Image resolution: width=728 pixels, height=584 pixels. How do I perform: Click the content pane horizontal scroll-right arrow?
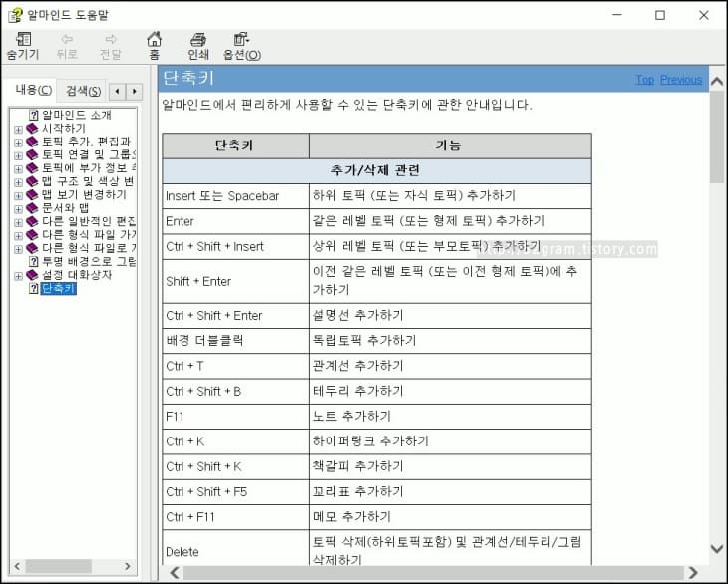pyautogui.click(x=692, y=573)
